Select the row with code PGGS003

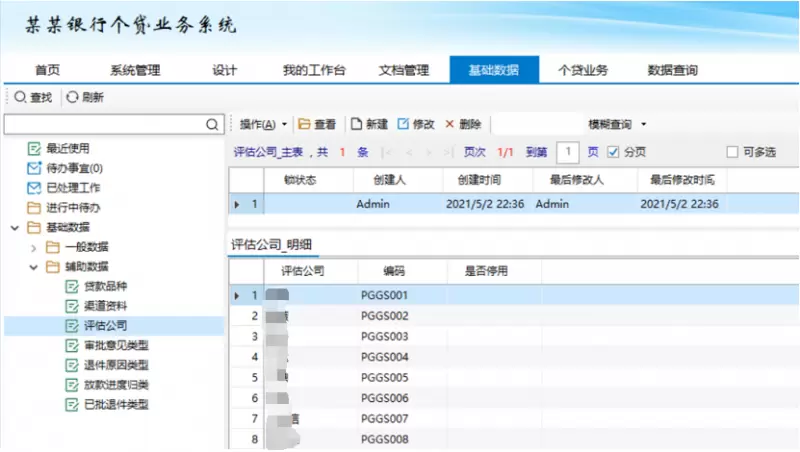click(384, 336)
